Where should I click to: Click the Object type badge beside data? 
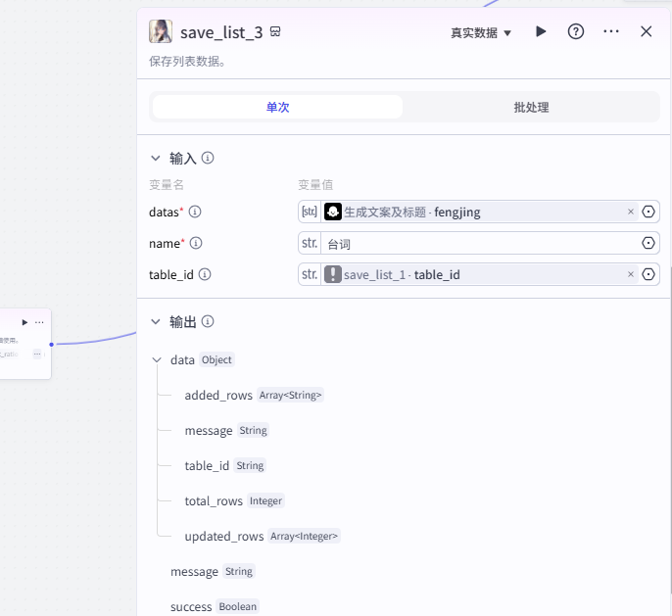(216, 359)
